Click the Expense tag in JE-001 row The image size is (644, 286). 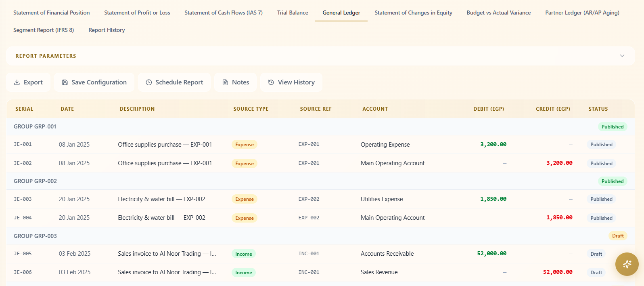click(245, 145)
